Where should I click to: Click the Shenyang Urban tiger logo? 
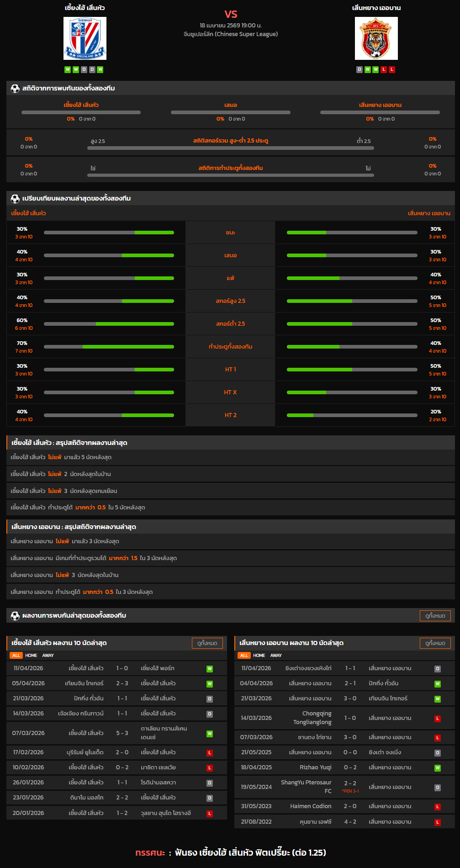tap(376, 38)
